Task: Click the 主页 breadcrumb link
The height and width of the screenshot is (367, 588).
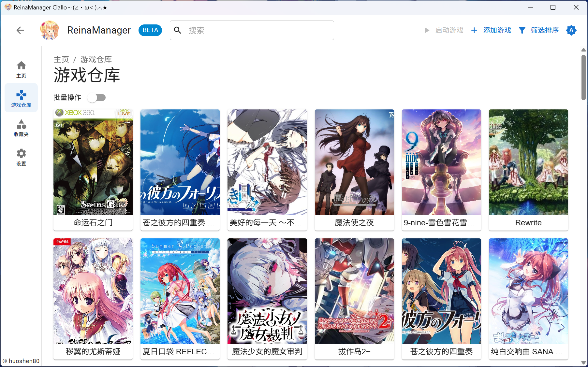Action: point(61,59)
